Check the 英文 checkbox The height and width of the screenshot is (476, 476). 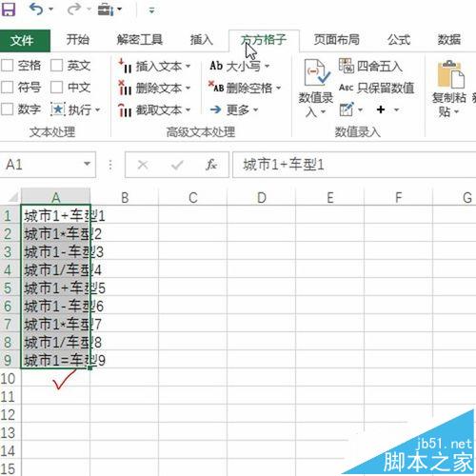[56, 66]
